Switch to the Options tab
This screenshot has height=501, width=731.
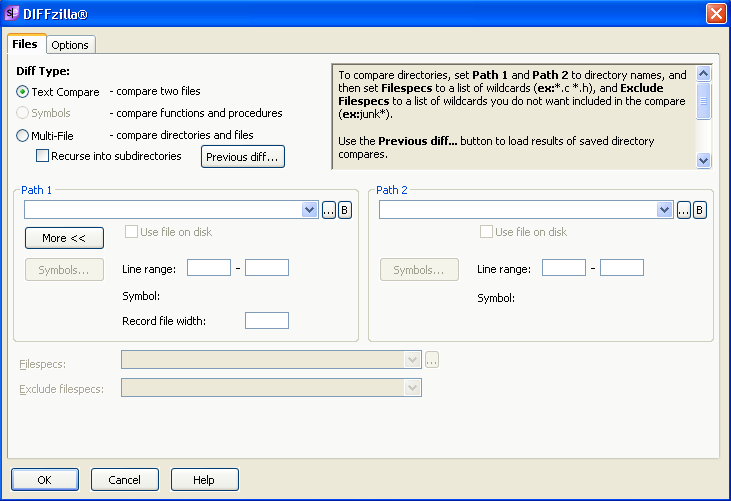click(x=70, y=45)
